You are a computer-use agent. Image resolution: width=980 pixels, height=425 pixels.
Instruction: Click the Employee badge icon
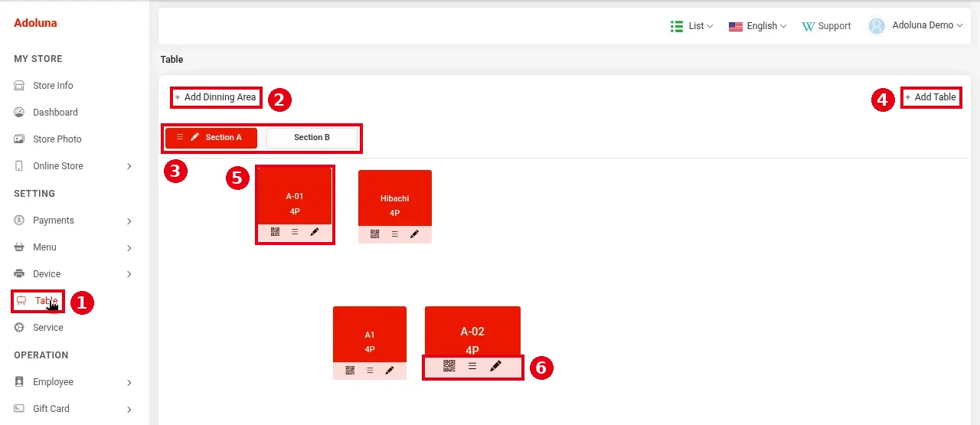pyautogui.click(x=19, y=382)
